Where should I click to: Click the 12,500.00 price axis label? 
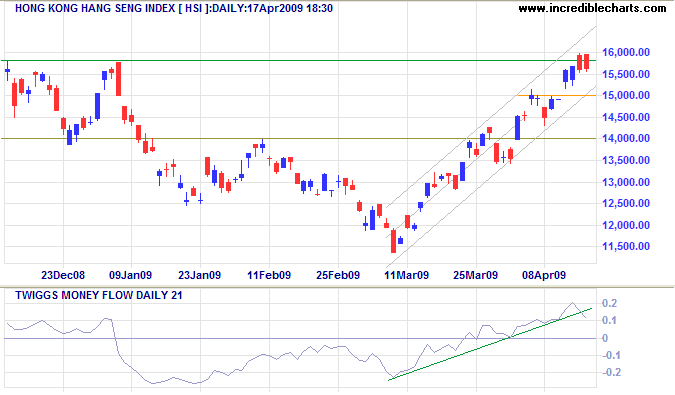pos(626,203)
